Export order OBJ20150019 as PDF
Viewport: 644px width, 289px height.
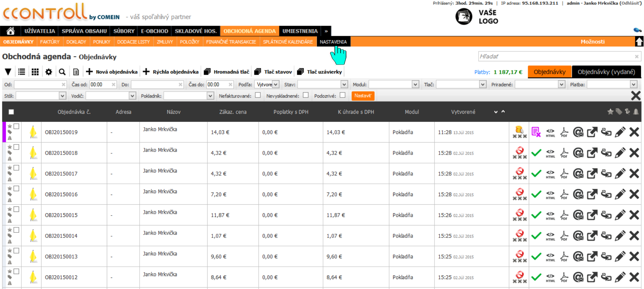(x=564, y=132)
